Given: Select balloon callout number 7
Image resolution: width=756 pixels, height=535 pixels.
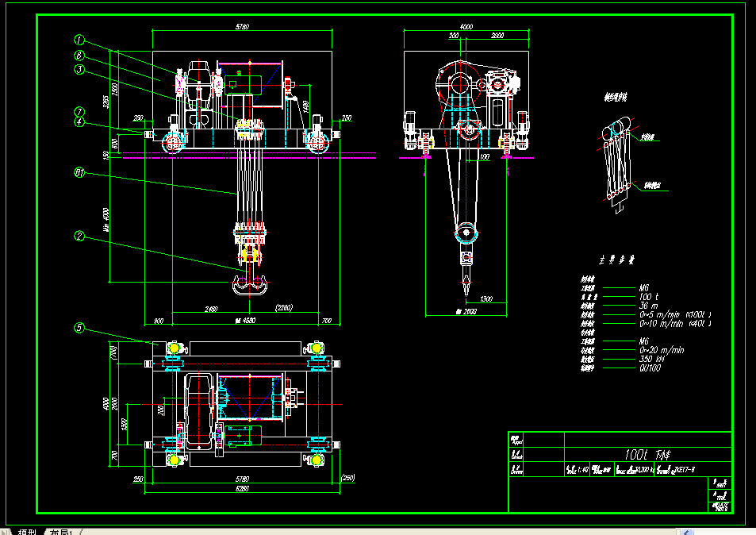Looking at the screenshot, I should click(x=79, y=112).
